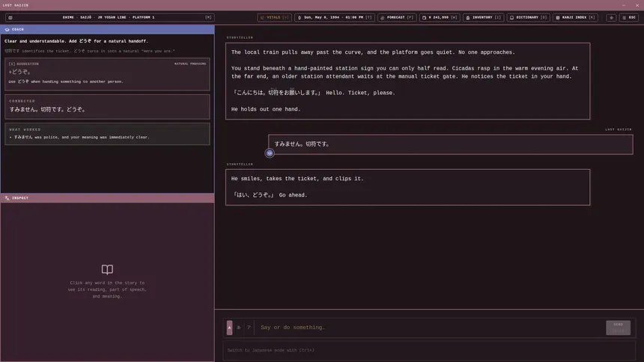Open the Inventory
The height and width of the screenshot is (362, 644).
(484, 18)
